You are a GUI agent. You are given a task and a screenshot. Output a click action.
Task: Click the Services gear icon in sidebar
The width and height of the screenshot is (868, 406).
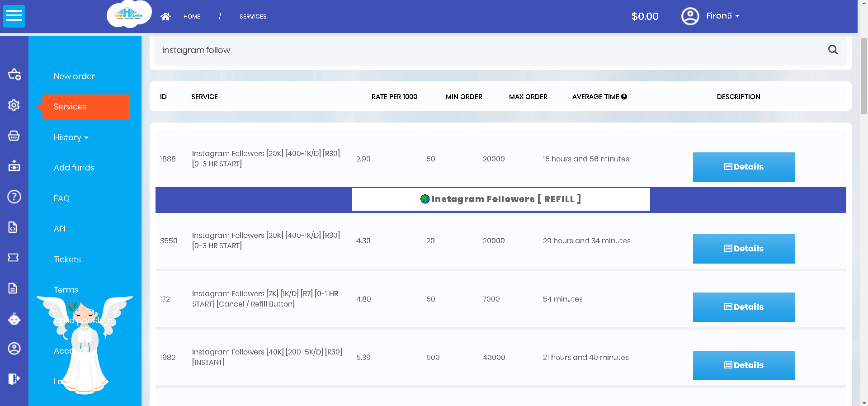(x=14, y=105)
